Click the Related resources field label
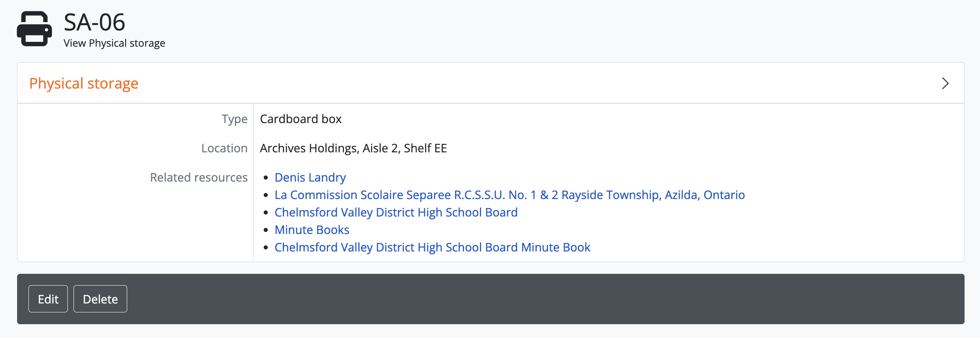Screen dimensions: 980x338 [x=199, y=178]
